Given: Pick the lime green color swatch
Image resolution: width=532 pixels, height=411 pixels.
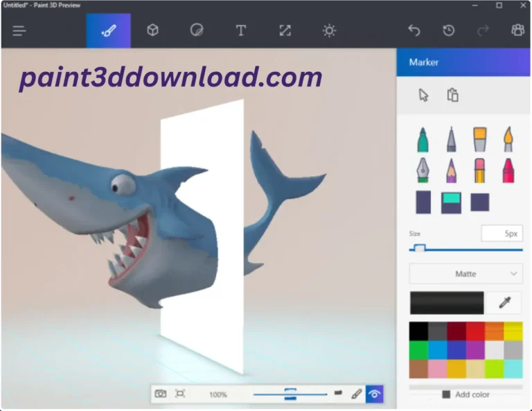Looking at the screenshot, I should 495,369.
